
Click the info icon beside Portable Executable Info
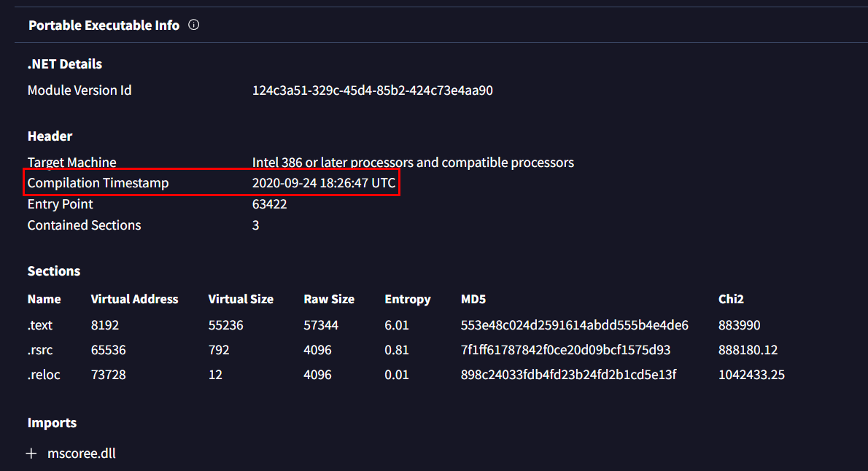193,25
